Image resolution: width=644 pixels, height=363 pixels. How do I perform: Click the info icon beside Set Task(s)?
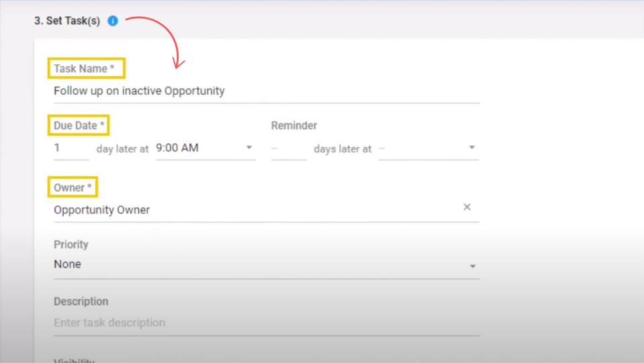point(113,21)
